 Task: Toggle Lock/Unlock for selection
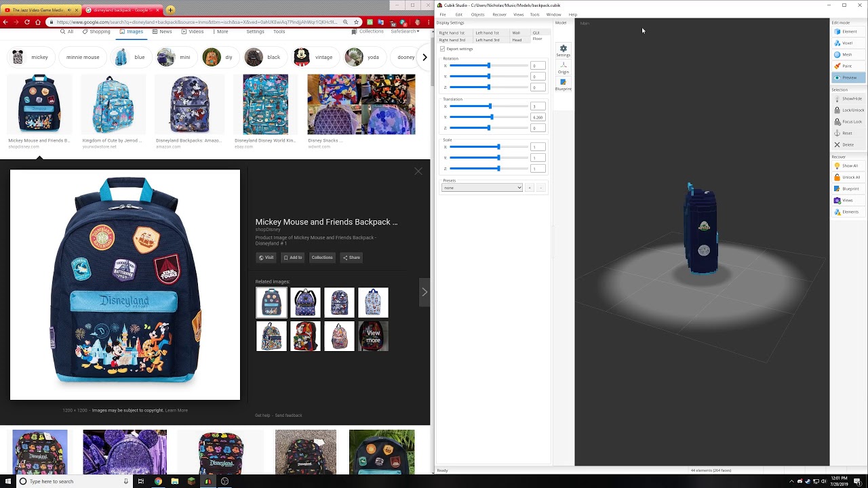(x=848, y=110)
